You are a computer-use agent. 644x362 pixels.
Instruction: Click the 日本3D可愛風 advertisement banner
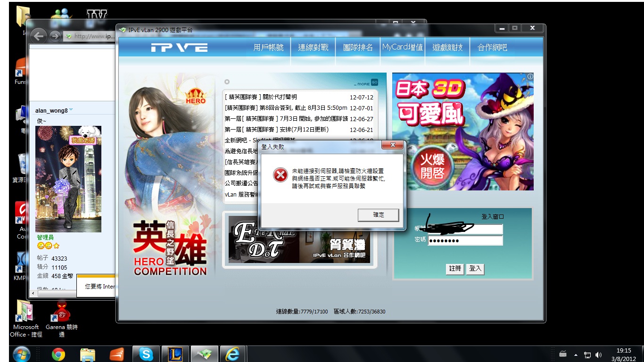(463, 132)
